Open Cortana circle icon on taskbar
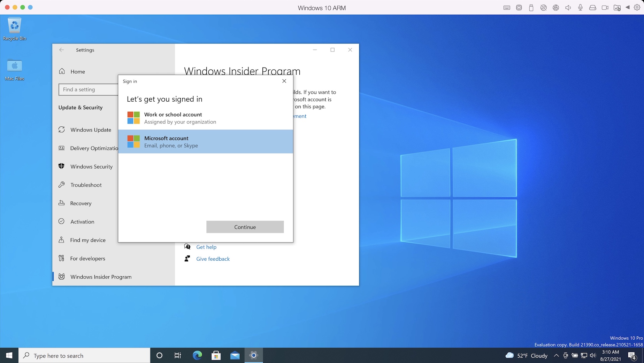Viewport: 644px width, 363px height. (x=159, y=355)
